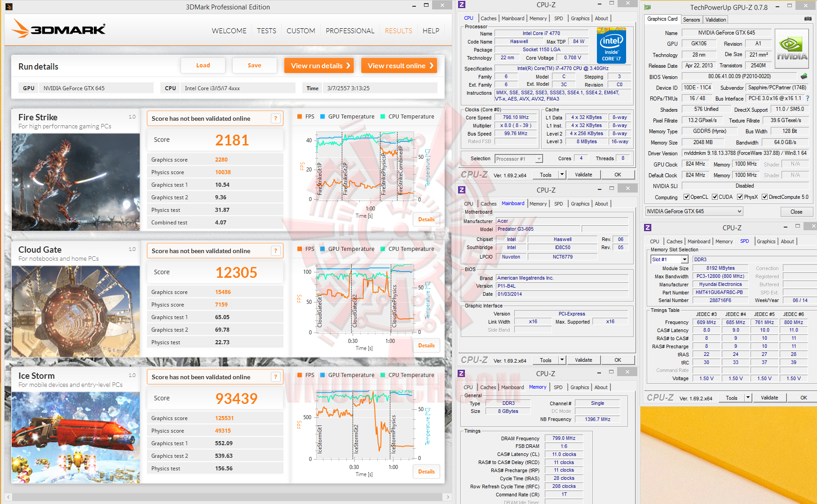Screen dimensions: 817x504
Task: Click the Fire Strike benchmark thumbnail
Action: coord(76,182)
